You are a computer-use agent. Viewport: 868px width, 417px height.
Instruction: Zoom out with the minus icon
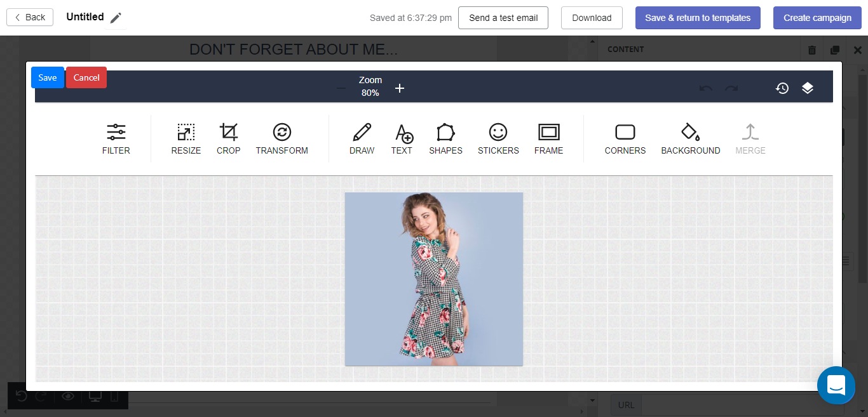[341, 88]
